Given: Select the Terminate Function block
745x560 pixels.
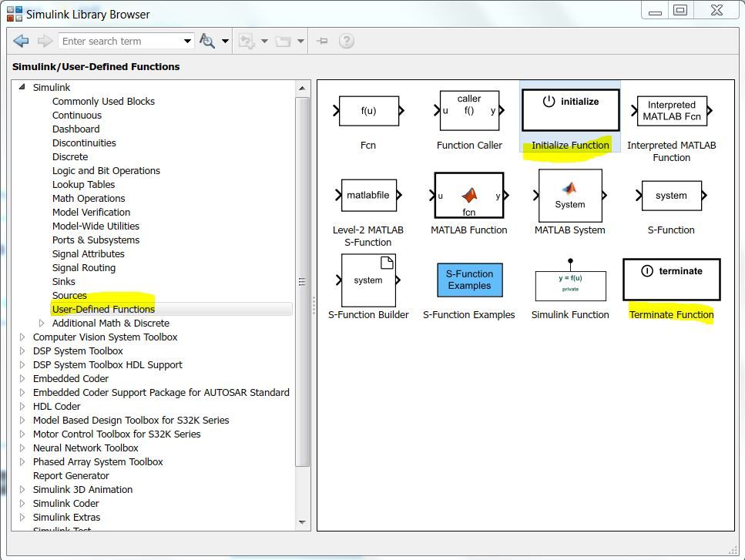Looking at the screenshot, I should coord(671,280).
